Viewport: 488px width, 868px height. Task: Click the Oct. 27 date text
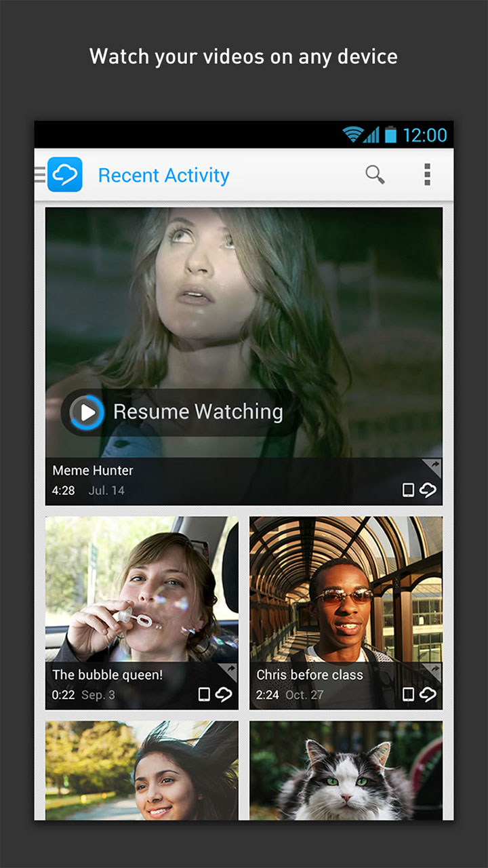coord(305,695)
